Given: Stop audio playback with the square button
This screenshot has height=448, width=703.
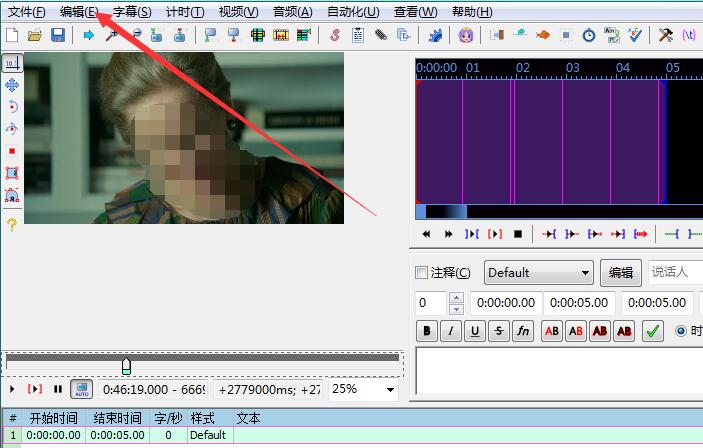Looking at the screenshot, I should pyautogui.click(x=518, y=234).
